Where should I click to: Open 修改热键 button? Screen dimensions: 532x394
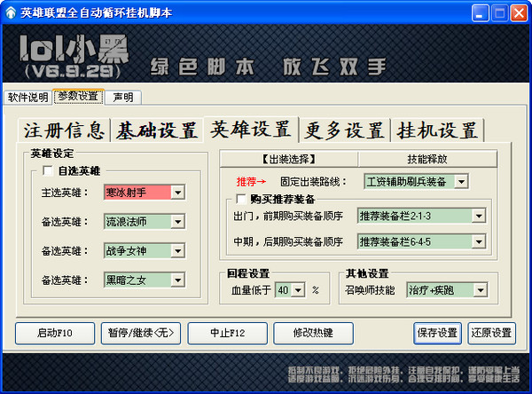pyautogui.click(x=313, y=333)
